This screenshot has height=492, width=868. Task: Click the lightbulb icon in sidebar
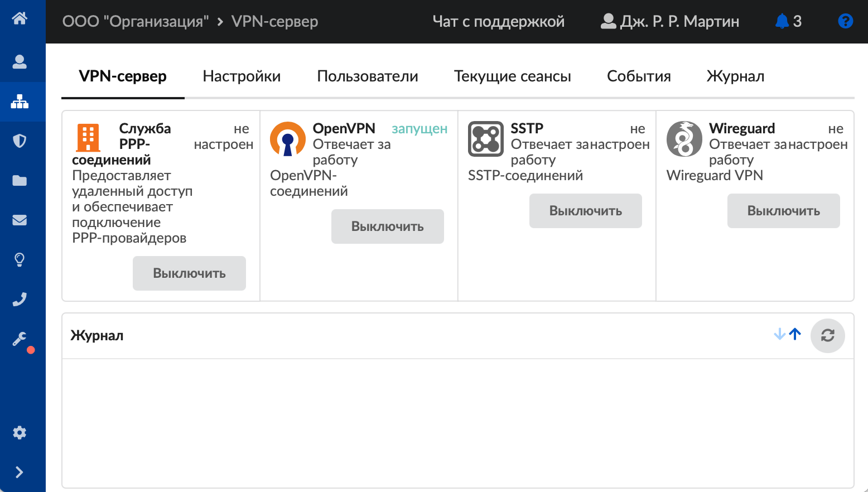[20, 259]
